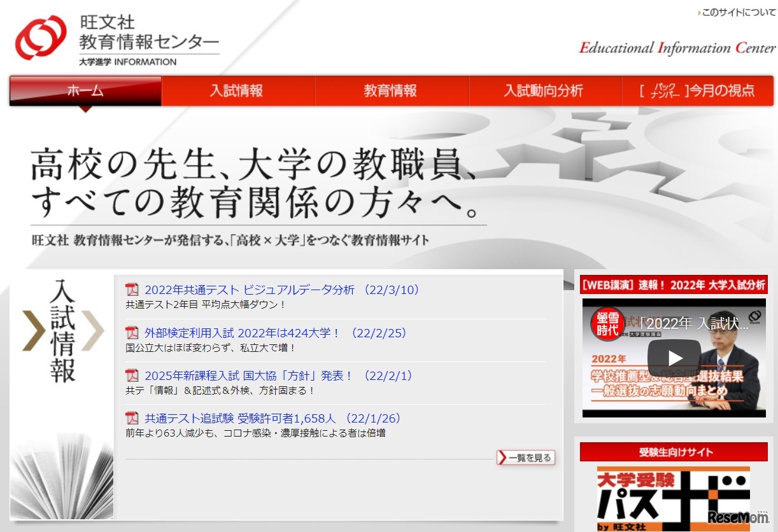
Task: Open the PDF icon beside 共通テスト追試験 受験許可者1,658人
Action: [x=132, y=419]
